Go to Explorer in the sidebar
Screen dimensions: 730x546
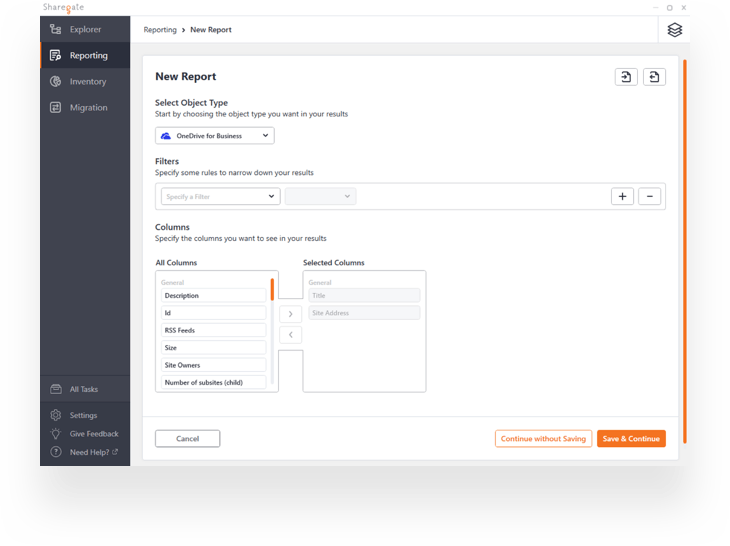click(x=85, y=29)
